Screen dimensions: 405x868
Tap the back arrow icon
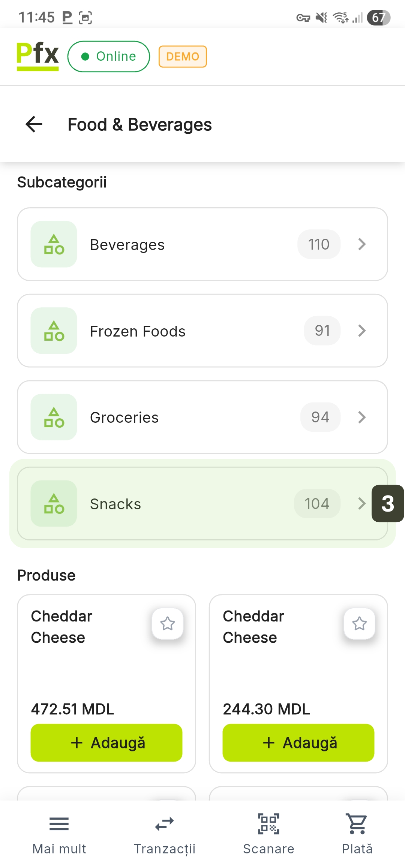pos(34,124)
